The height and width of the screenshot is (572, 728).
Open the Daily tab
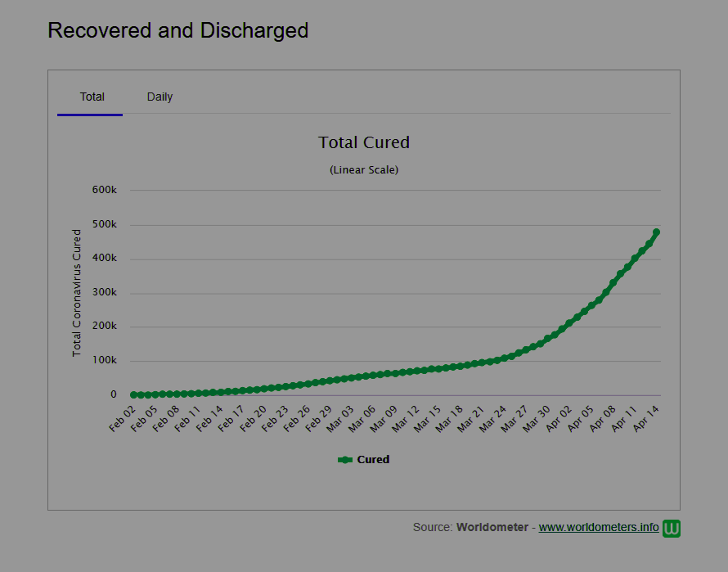point(160,97)
